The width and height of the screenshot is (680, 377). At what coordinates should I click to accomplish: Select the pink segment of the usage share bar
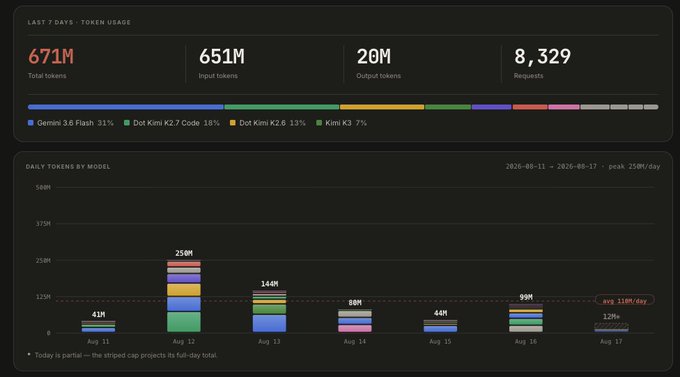pyautogui.click(x=564, y=107)
